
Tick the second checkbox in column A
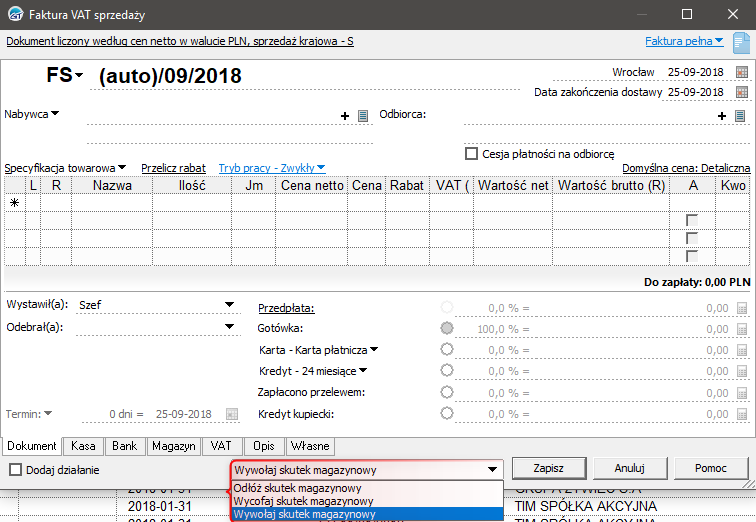pos(692,238)
